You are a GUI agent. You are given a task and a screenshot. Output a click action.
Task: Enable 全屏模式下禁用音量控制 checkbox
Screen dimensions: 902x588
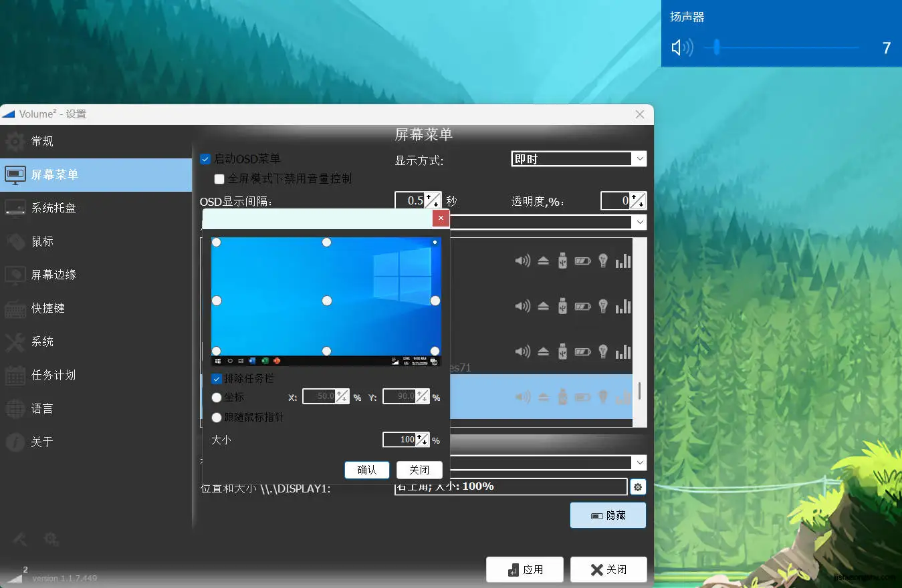coord(219,179)
